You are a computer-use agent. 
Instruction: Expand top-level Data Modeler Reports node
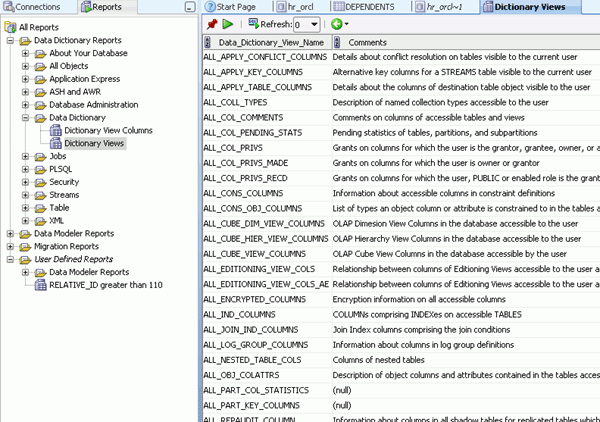click(x=10, y=234)
